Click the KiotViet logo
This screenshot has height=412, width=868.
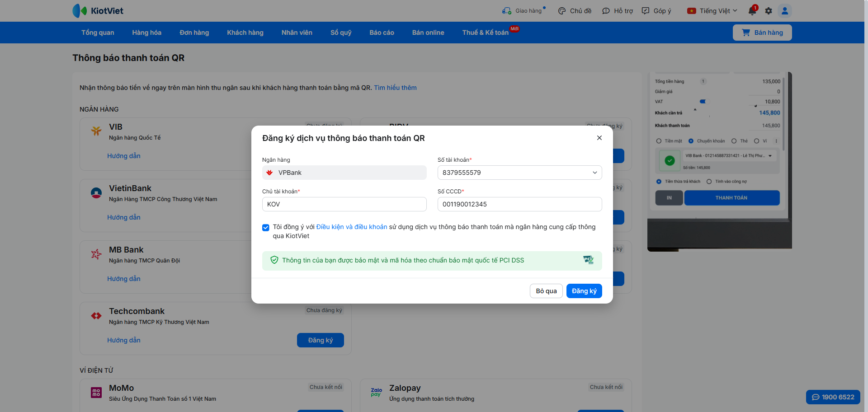click(x=98, y=11)
